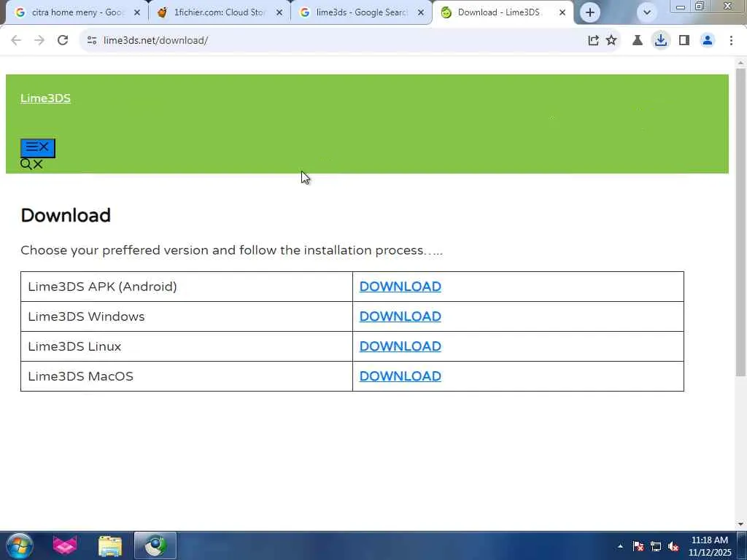Open network status icon in tray
Screen dimensions: 747x560
pos(656,547)
